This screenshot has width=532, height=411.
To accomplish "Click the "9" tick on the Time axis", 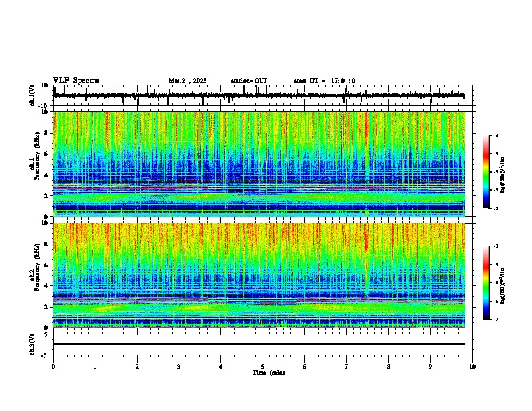I will pyautogui.click(x=430, y=367).
